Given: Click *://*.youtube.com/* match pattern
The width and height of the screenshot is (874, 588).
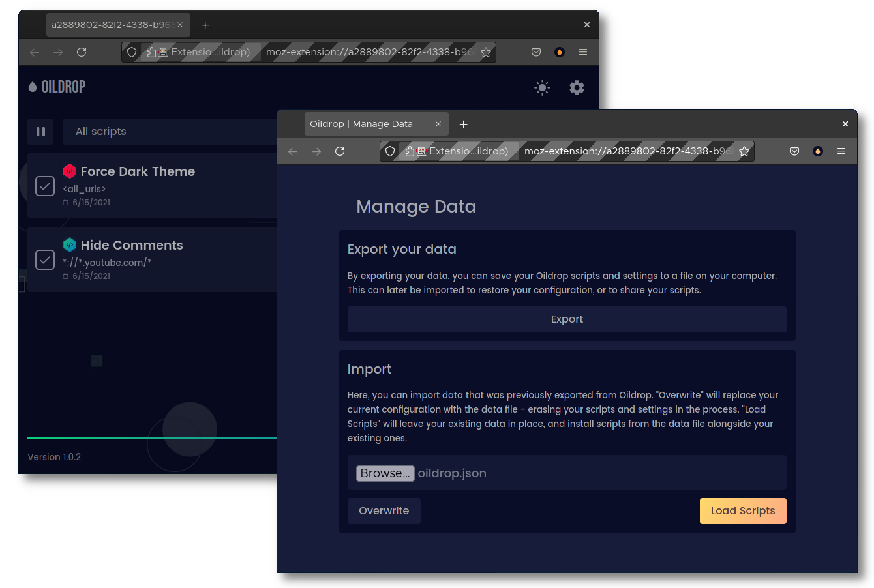Looking at the screenshot, I should (x=107, y=263).
